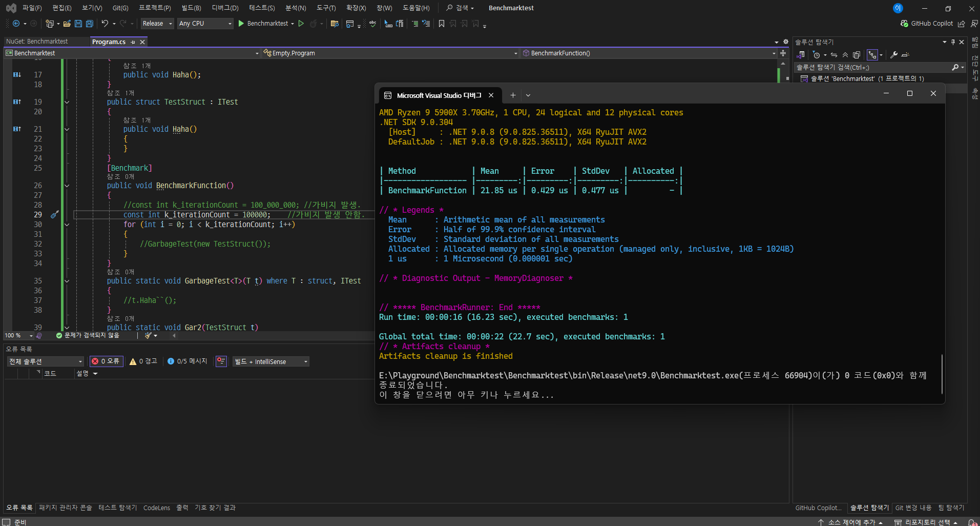This screenshot has width=980, height=526.
Task: Open a new tab in the debug console window
Action: coord(513,95)
